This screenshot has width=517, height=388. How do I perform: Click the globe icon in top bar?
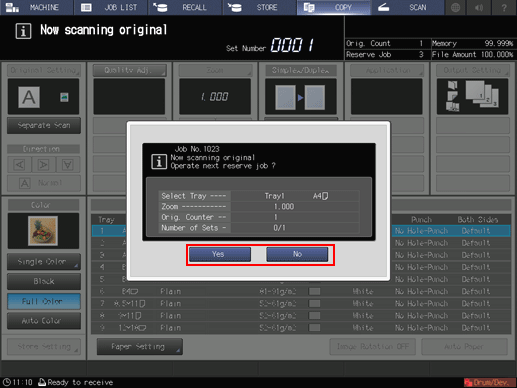click(x=455, y=7)
